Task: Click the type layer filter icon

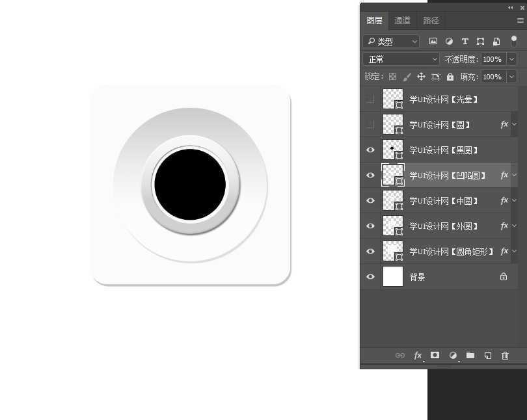Action: tap(465, 42)
